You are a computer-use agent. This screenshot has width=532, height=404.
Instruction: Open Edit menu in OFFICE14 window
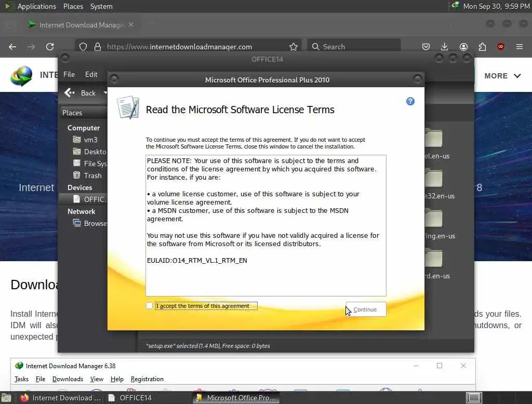point(91,74)
